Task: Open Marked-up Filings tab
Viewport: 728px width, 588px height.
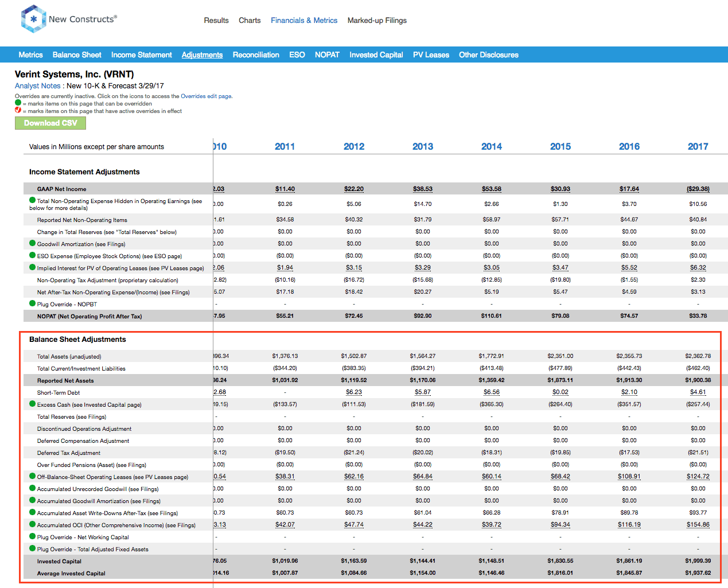Action: (377, 20)
